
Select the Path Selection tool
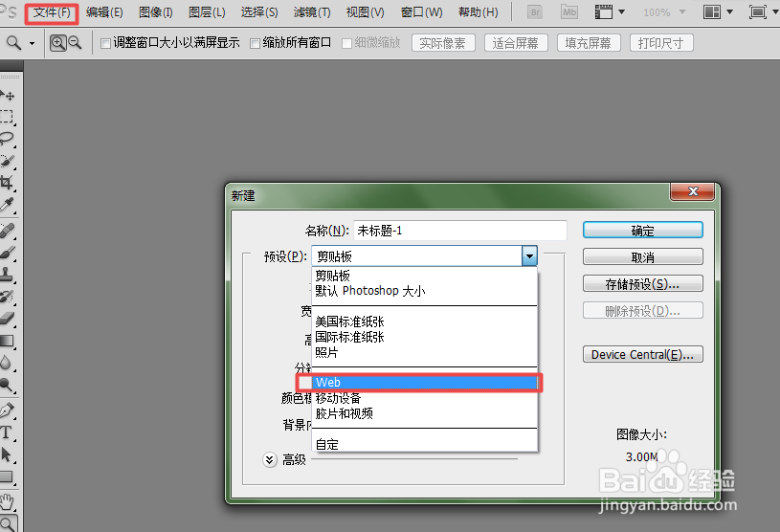pyautogui.click(x=7, y=454)
